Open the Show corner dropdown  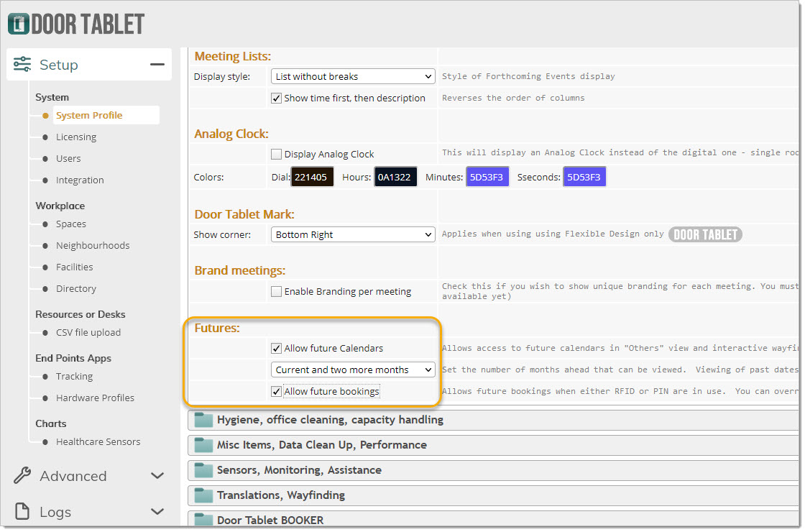pyautogui.click(x=353, y=235)
